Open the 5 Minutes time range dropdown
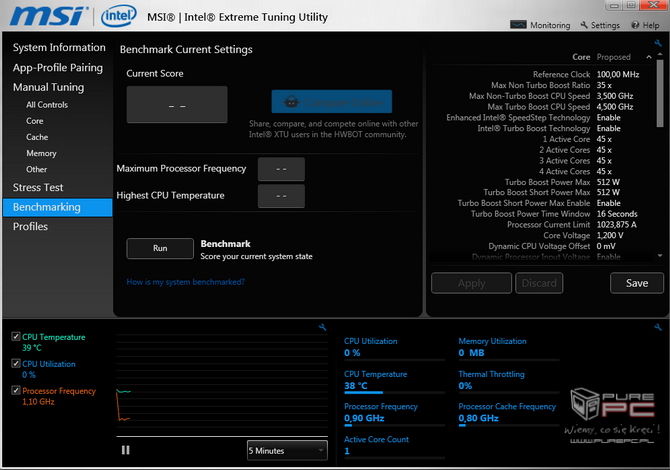 (287, 450)
